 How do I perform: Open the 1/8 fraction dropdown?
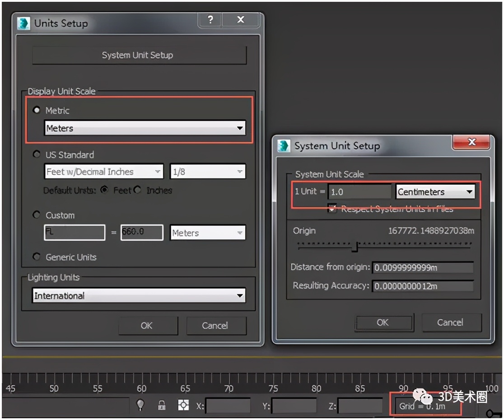click(241, 172)
